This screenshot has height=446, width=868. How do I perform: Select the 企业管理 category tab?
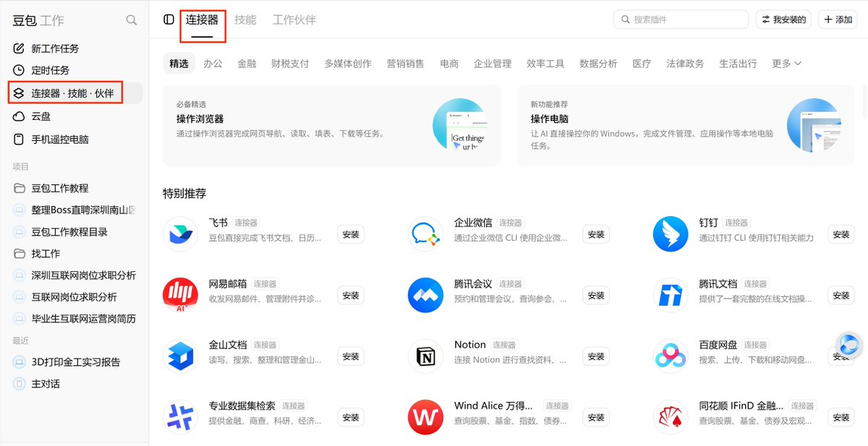(493, 64)
